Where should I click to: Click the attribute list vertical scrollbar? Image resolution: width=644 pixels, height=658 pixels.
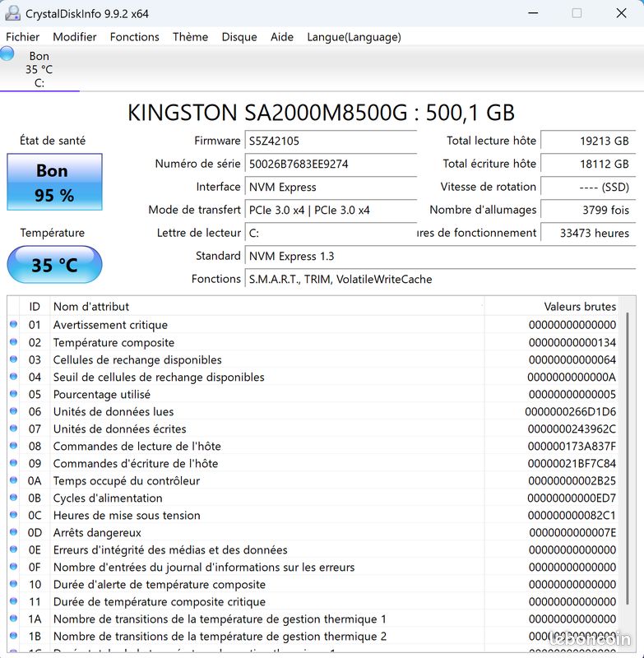[628, 458]
